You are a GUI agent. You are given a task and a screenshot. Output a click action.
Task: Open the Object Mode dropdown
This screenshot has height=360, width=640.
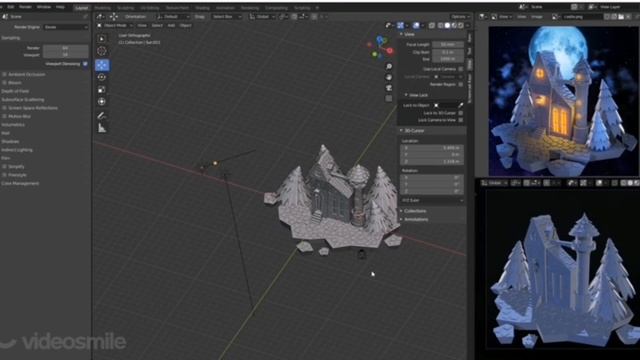(x=116, y=25)
